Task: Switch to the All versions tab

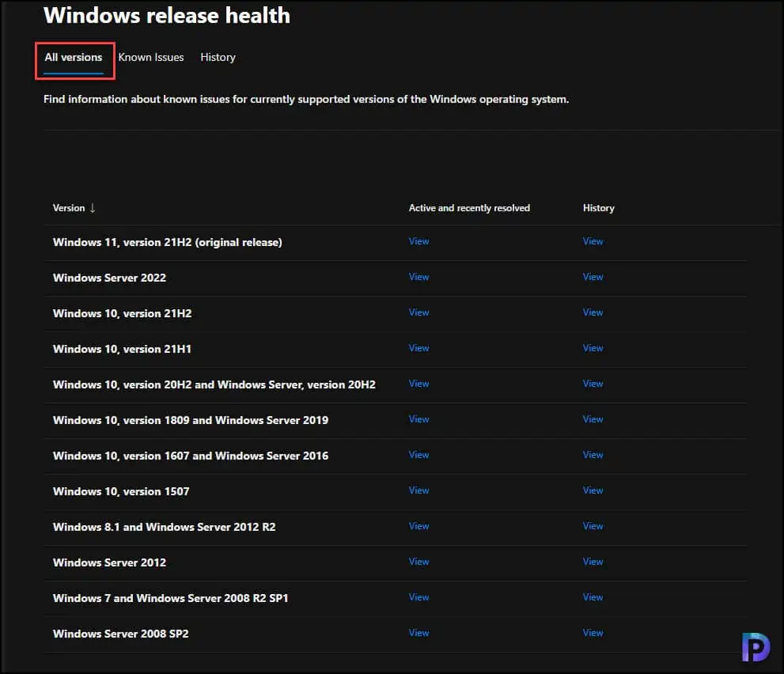Action: [x=74, y=58]
